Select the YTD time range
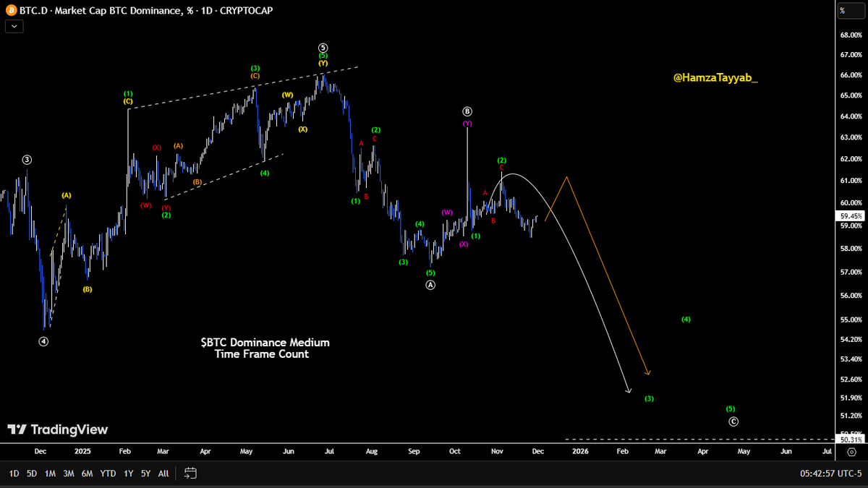The width and height of the screenshot is (868, 488). 108,474
